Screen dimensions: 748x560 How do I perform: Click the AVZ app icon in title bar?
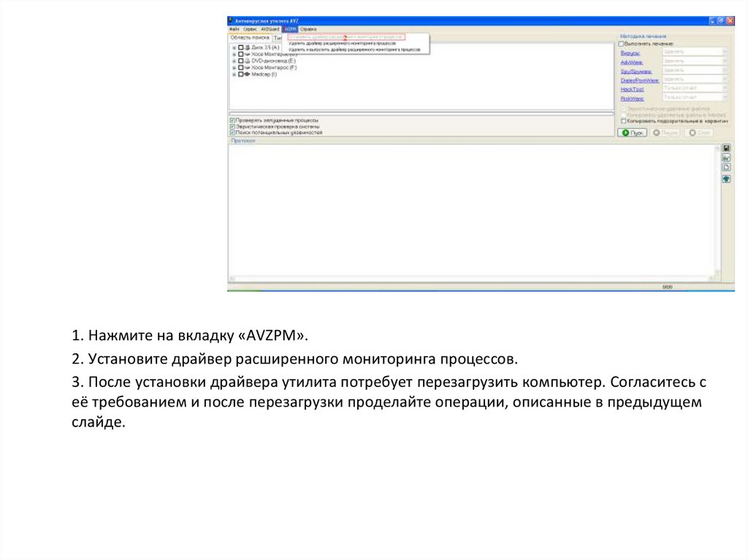click(x=231, y=21)
